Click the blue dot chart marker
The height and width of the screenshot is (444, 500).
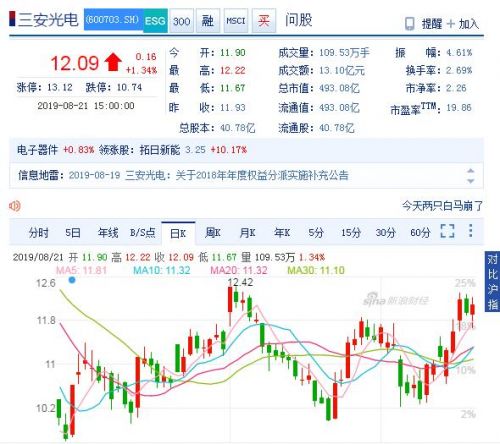point(72,280)
